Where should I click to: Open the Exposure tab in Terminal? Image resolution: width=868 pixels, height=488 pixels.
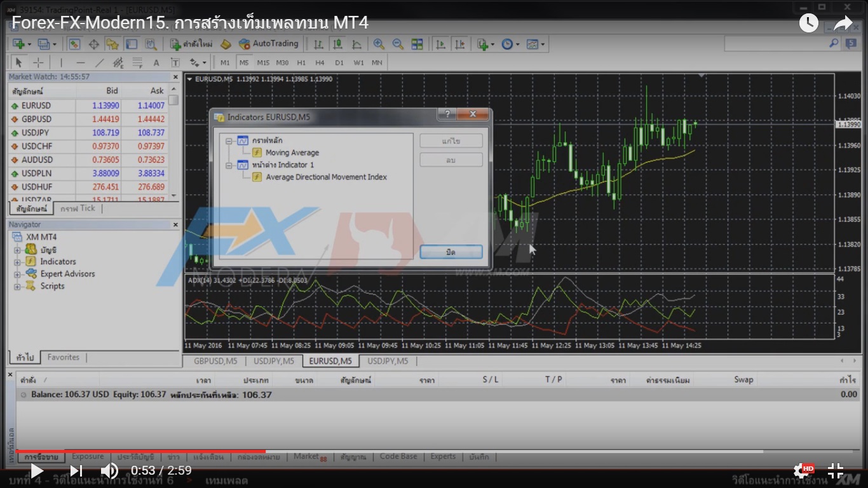coord(88,456)
